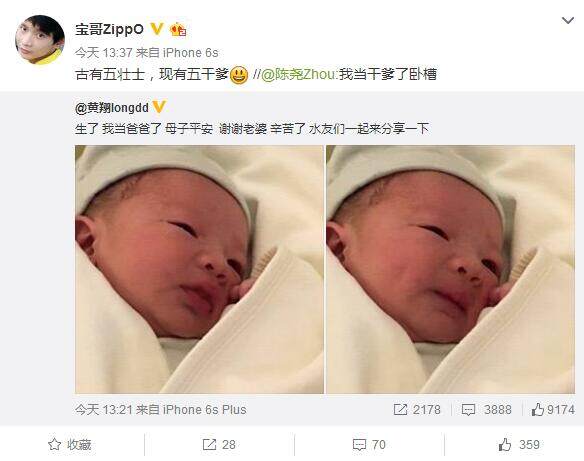Click the 今天 13:21 original post timestamp
This screenshot has width=584, height=461.
(x=104, y=410)
